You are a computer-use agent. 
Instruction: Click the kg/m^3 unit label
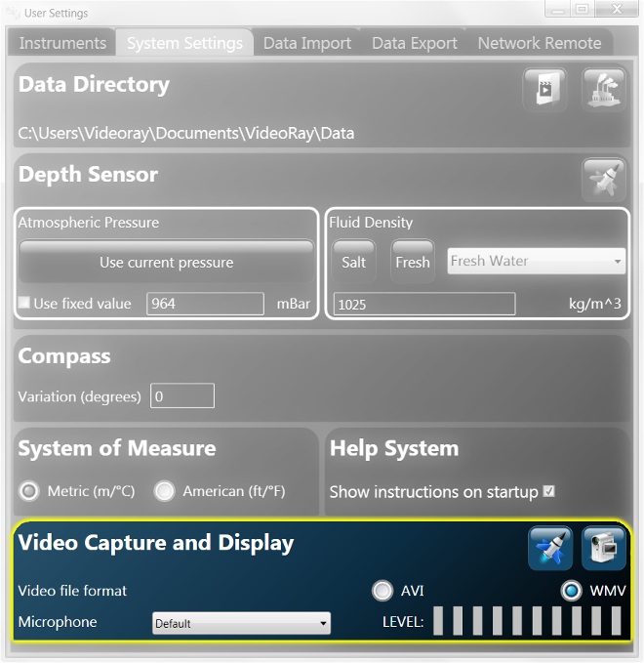[594, 303]
